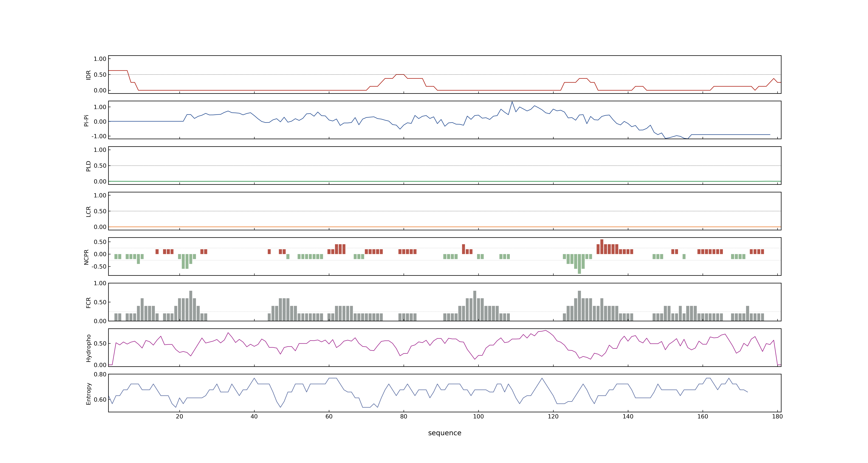Click the IDR curve plateau near residue 80

(x=400, y=74)
